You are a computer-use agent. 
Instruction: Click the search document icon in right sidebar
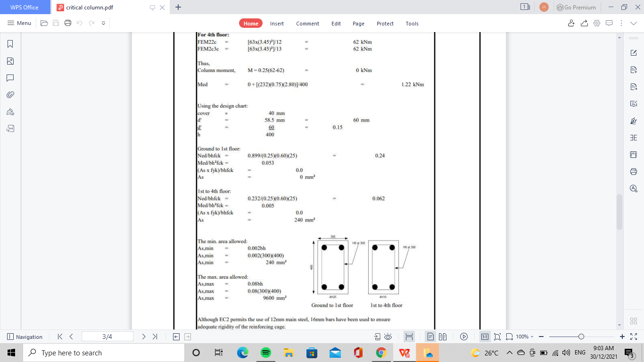634,189
